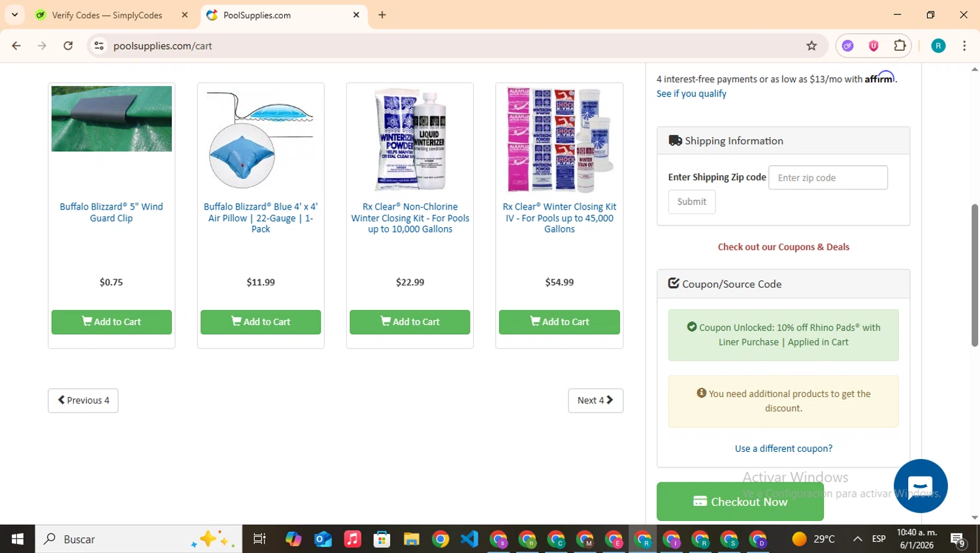The width and height of the screenshot is (980, 553).
Task: Click the Checkout Now button
Action: (x=740, y=501)
